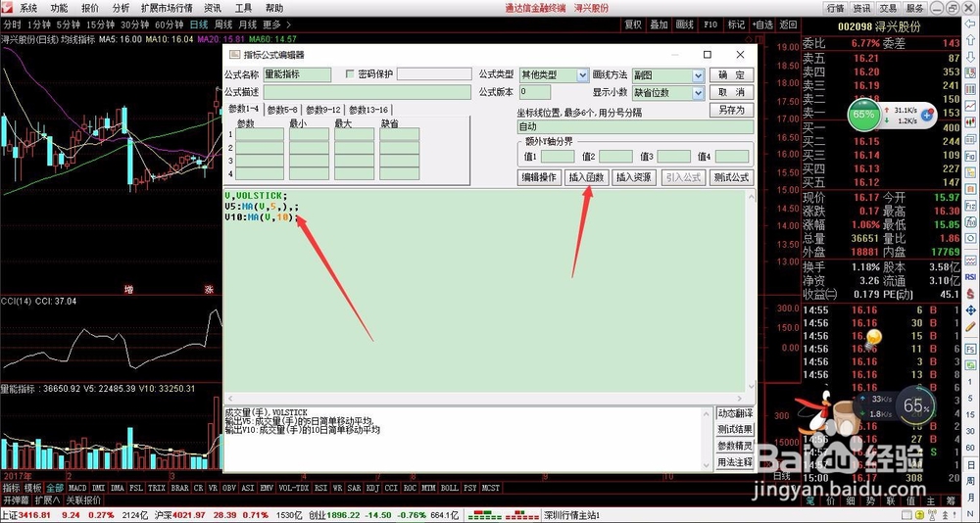Toggle the 开弹幕 button
Image resolution: width=980 pixels, height=523 pixels.
click(x=16, y=499)
